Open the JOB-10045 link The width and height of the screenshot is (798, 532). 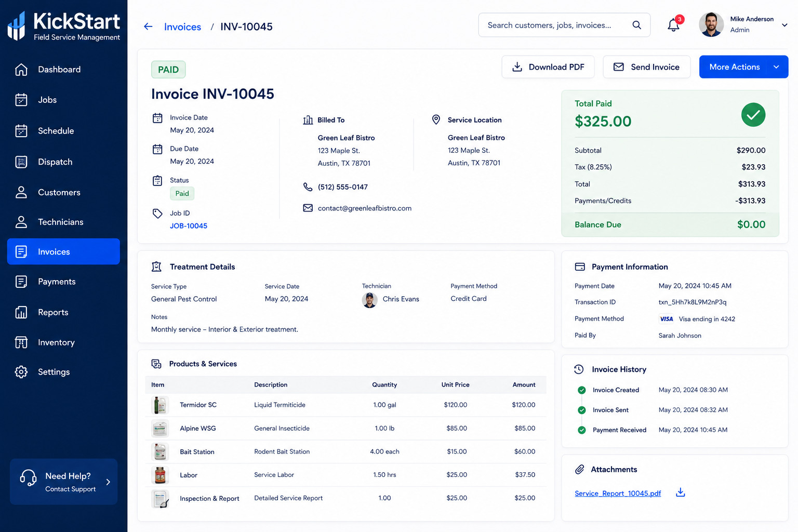coord(189,226)
